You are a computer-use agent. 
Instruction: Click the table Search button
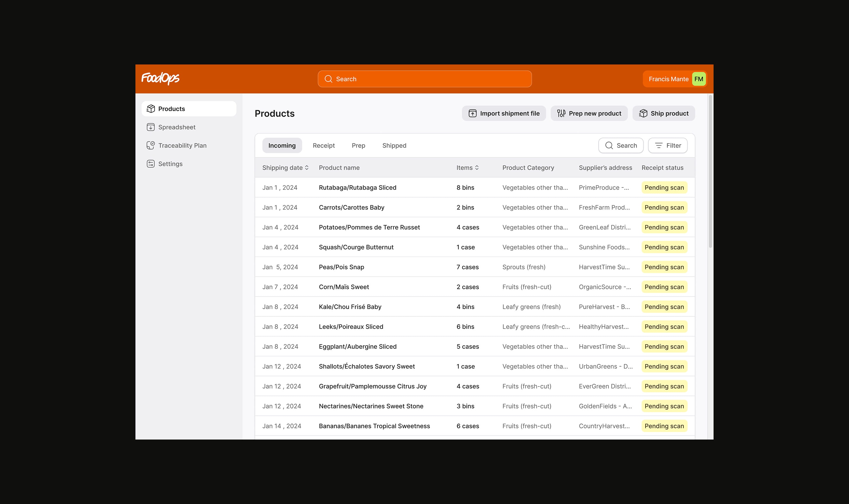621,145
